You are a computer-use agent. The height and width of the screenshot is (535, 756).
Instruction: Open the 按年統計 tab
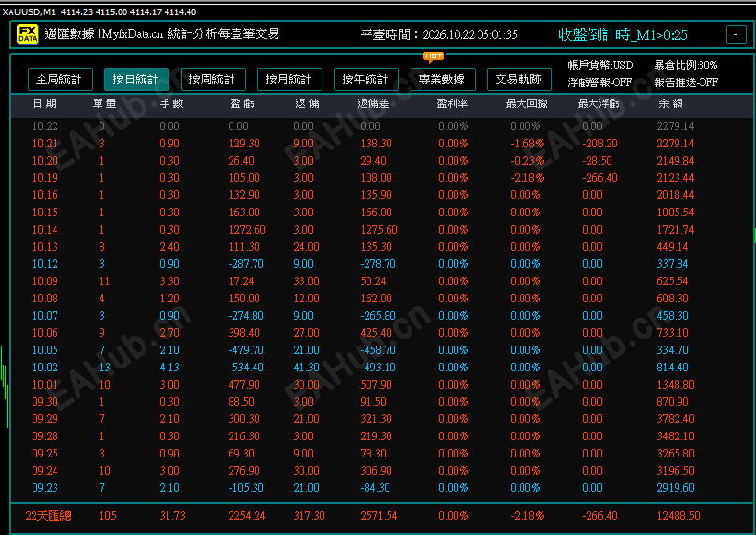(367, 79)
